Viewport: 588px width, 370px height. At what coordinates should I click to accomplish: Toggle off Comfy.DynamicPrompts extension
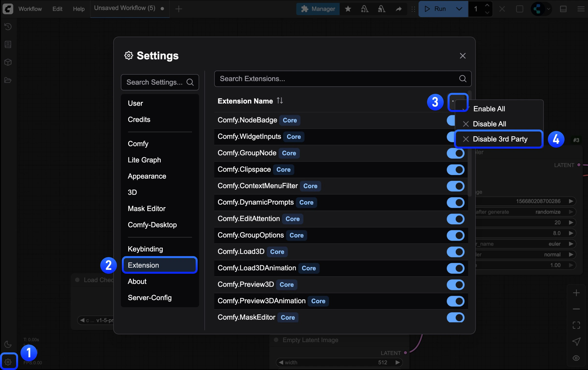455,202
